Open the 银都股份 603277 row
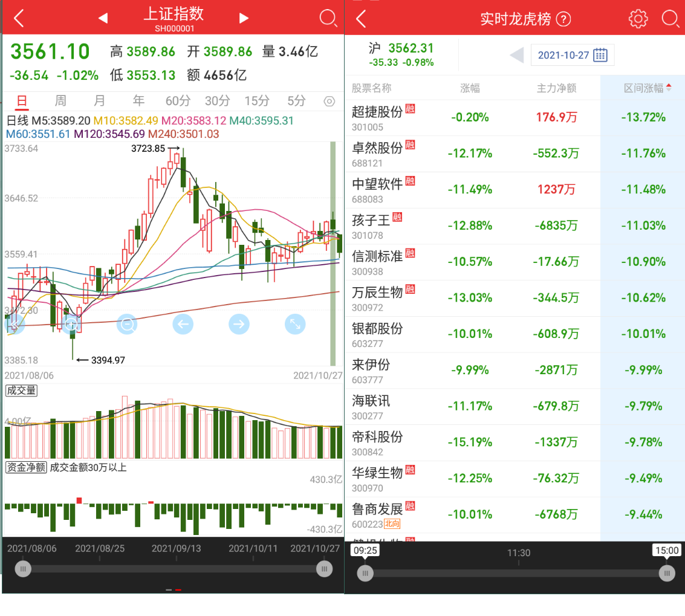Viewport: 685px width, 616px height. coord(515,335)
